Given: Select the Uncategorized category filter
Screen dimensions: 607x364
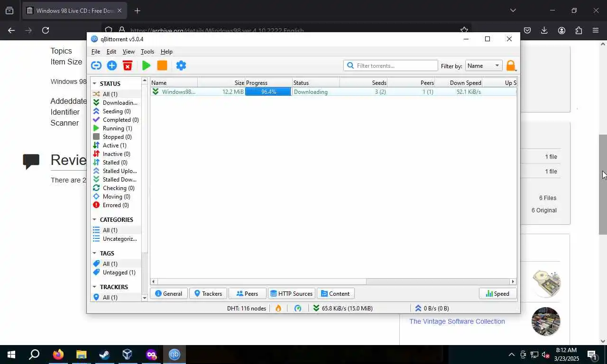Looking at the screenshot, I should click(x=116, y=238).
